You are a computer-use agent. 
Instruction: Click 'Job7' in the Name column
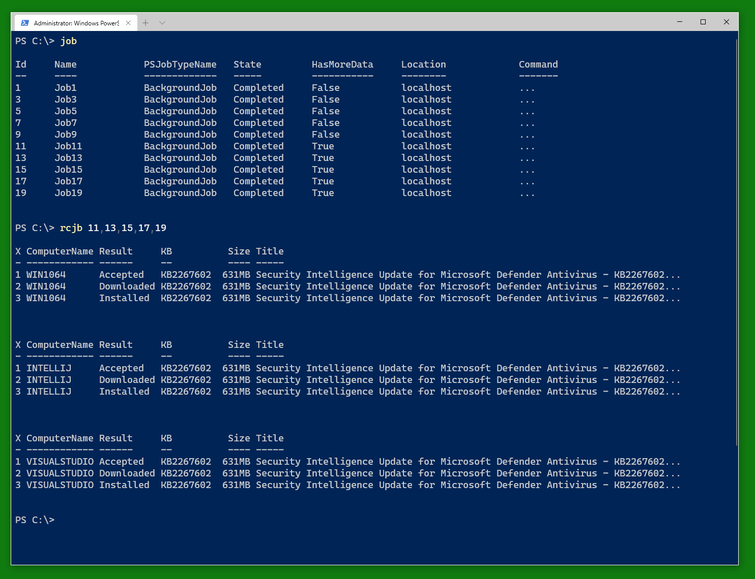tap(65, 123)
